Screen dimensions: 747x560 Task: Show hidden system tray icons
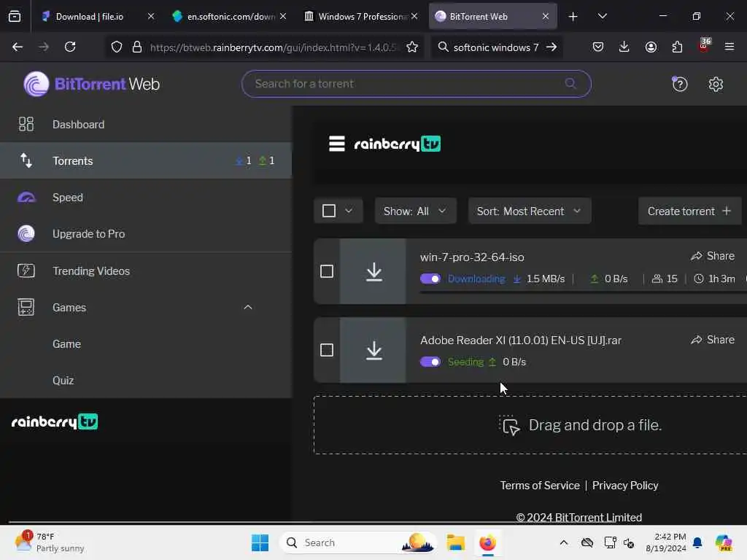point(564,542)
